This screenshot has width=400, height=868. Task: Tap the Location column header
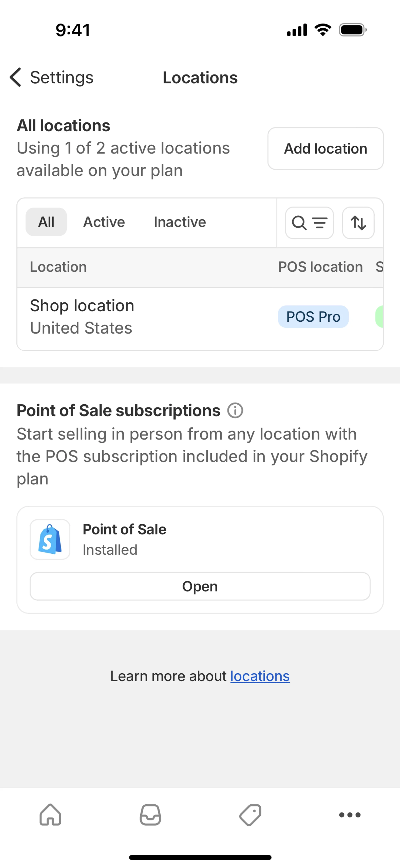tap(58, 267)
